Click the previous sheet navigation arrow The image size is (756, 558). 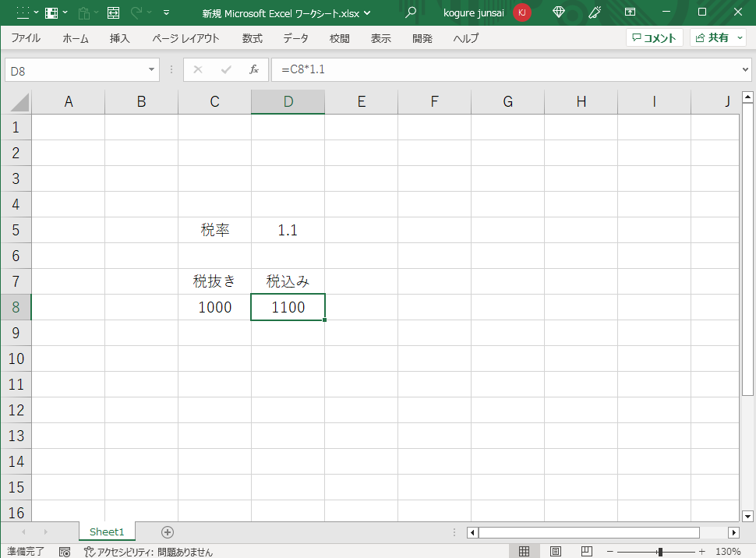[23, 532]
